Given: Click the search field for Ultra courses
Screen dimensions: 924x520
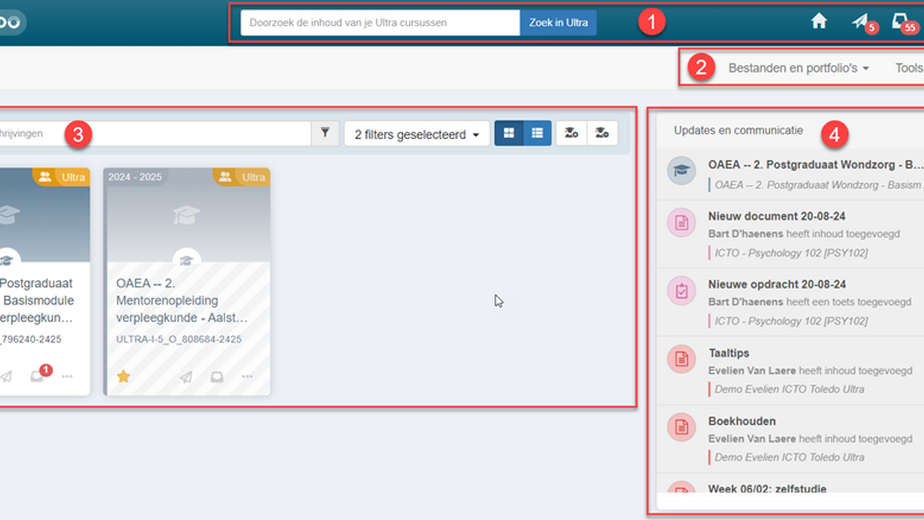Looking at the screenshot, I should pos(380,22).
